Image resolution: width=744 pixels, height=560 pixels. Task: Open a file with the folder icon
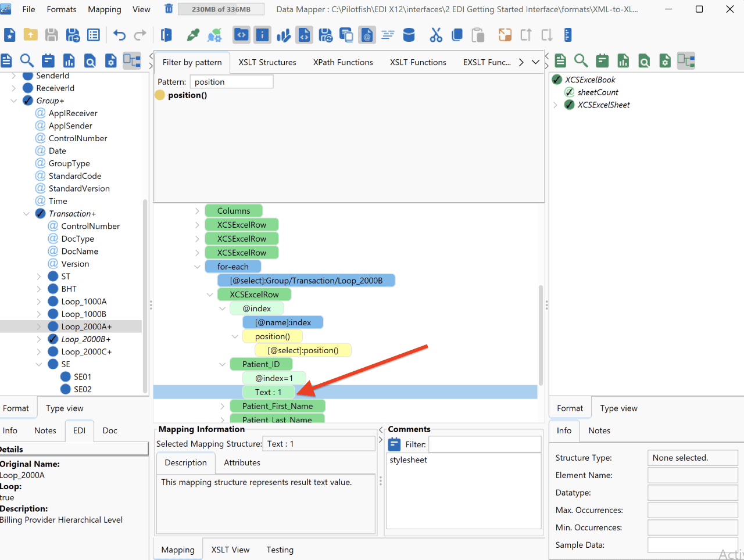tap(31, 35)
